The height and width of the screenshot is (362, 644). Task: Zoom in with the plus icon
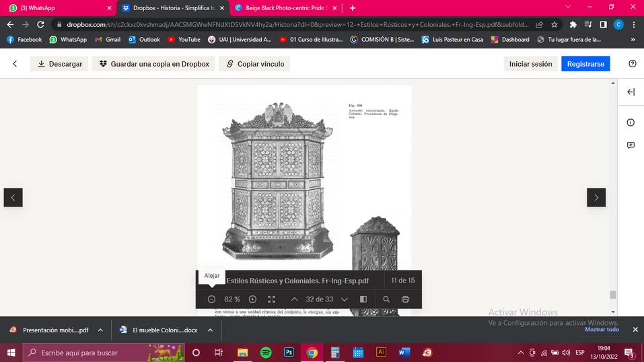pyautogui.click(x=252, y=299)
